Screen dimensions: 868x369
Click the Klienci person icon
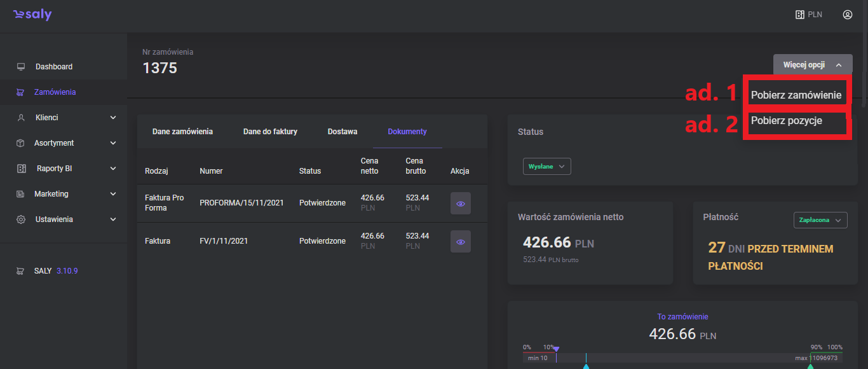pos(21,118)
